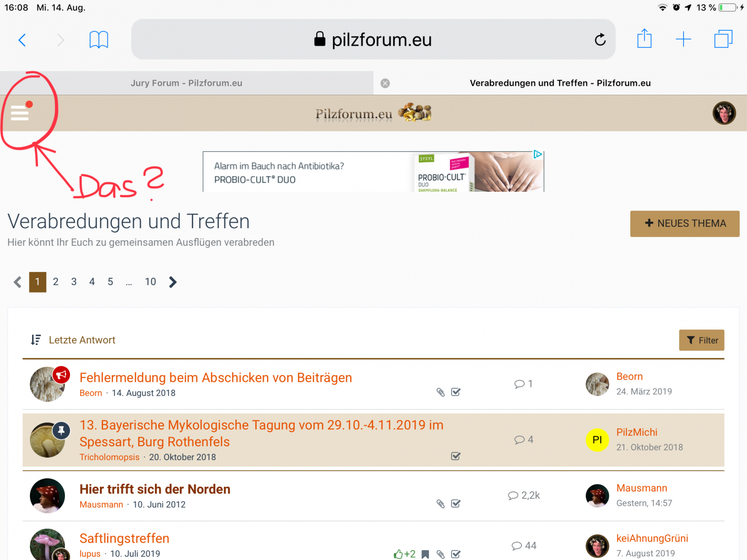Tap the pilzforum.eu address bar
The height and width of the screenshot is (560, 747).
point(373,40)
